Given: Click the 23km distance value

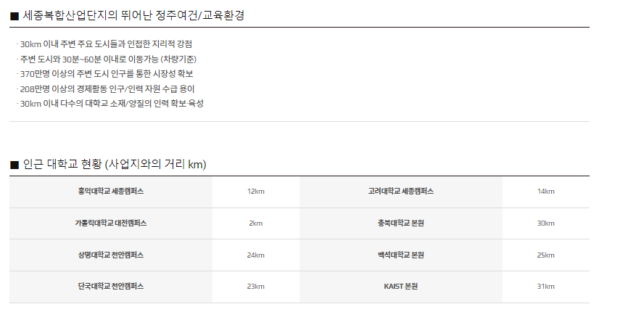Looking at the screenshot, I should 255,287.
